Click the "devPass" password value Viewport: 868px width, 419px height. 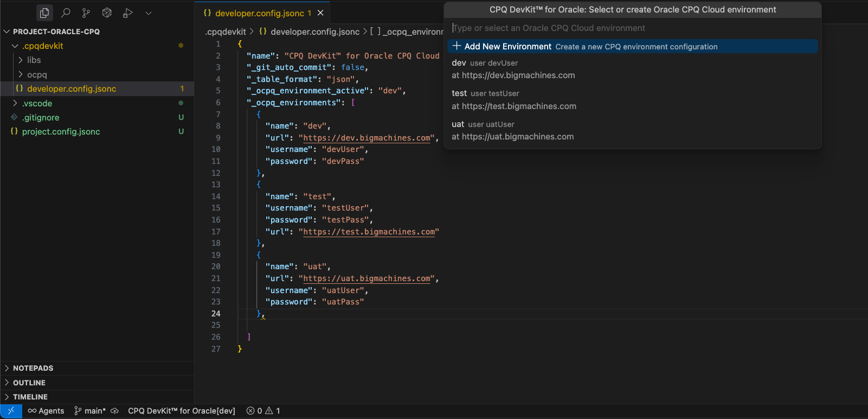point(343,161)
